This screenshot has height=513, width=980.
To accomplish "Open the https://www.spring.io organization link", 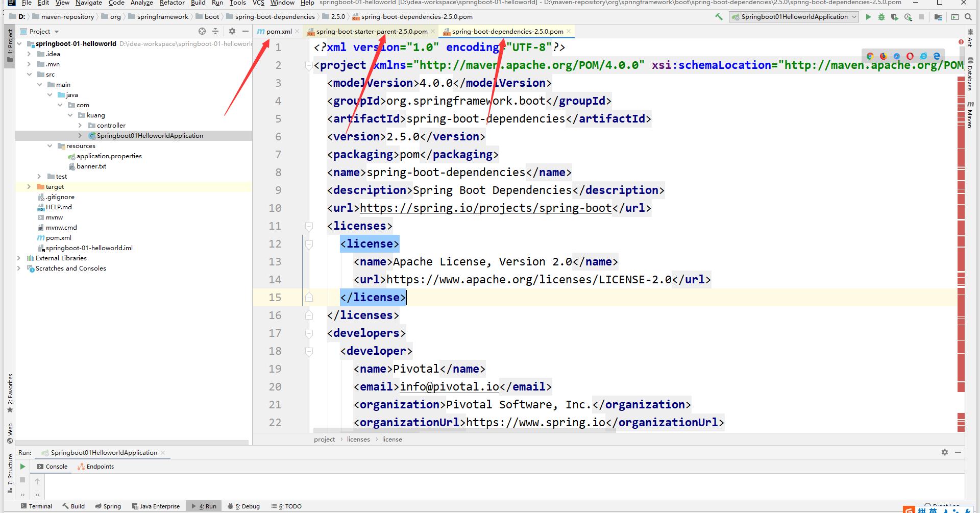I will coord(536,423).
